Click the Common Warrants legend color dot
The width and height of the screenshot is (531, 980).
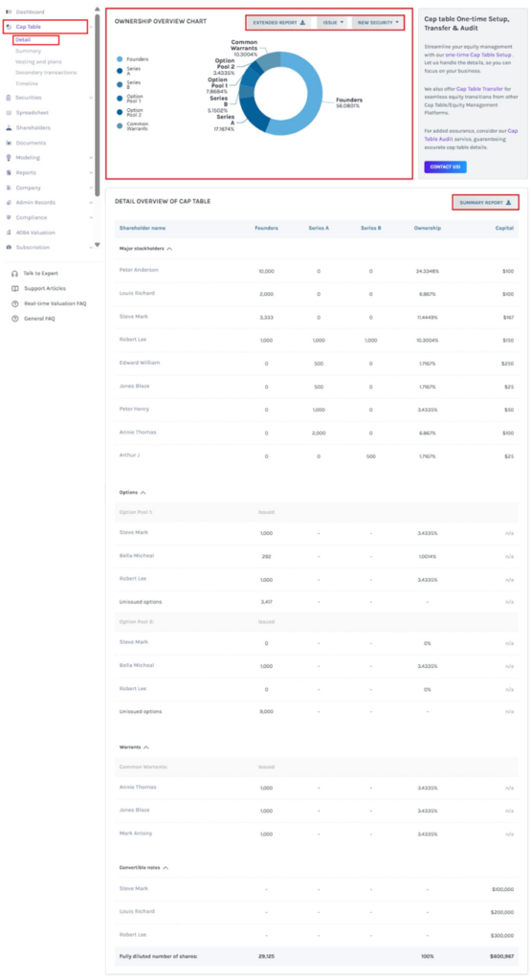click(x=120, y=125)
